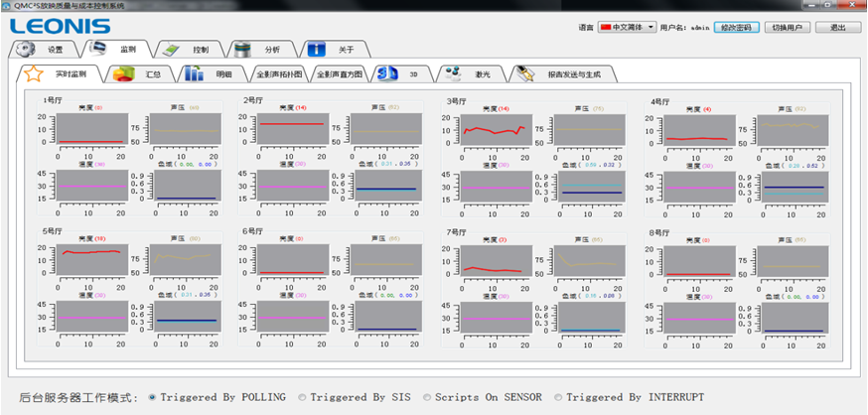The height and width of the screenshot is (415, 868).
Task: Click 4号厅 声压 chart
Action: tap(794, 131)
